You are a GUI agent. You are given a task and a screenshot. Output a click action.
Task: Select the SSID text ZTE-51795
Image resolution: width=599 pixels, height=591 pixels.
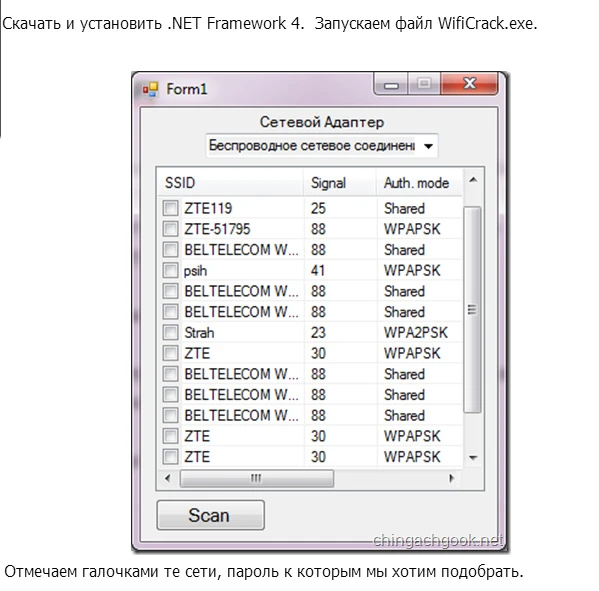click(217, 229)
